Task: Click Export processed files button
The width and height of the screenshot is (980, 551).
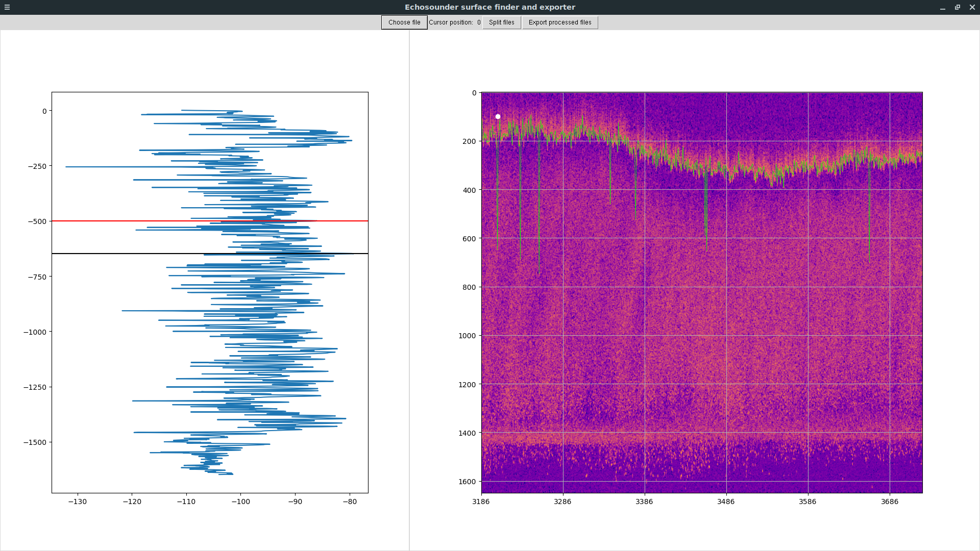Action: pos(560,22)
